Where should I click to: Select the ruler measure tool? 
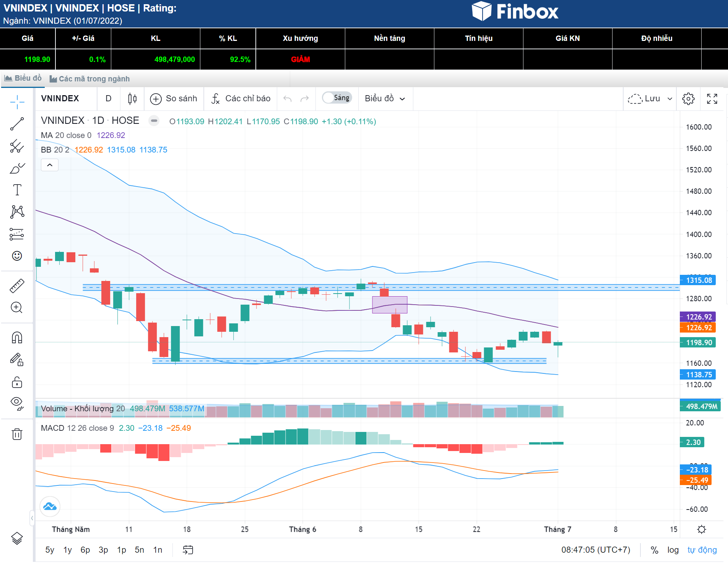[17, 286]
